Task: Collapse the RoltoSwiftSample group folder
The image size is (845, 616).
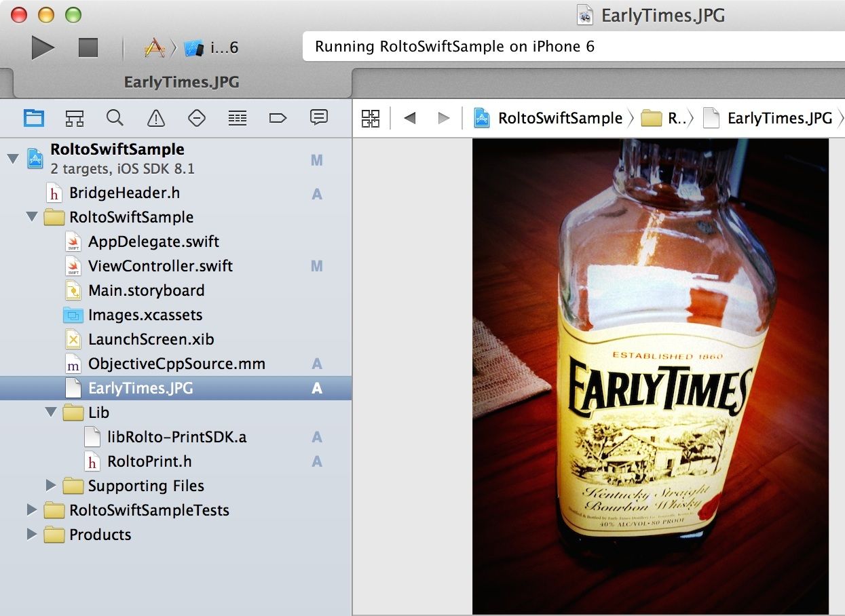Action: tap(31, 217)
